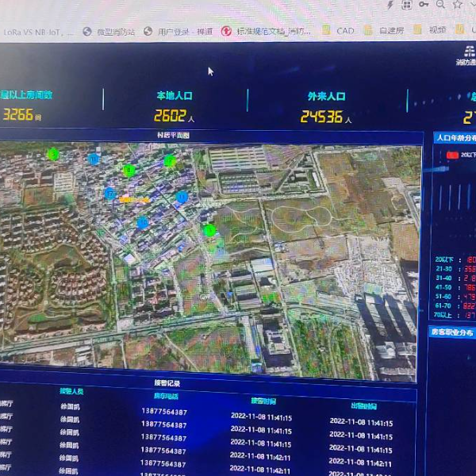Screen dimensions: 476x476
Task: Click the 本地人口 statistic label
Action: coord(175,96)
